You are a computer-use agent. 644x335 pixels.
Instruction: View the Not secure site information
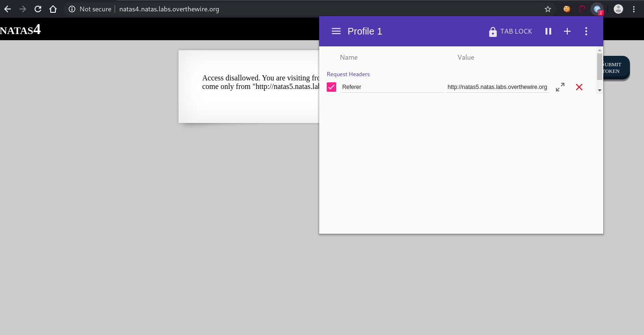(90, 9)
